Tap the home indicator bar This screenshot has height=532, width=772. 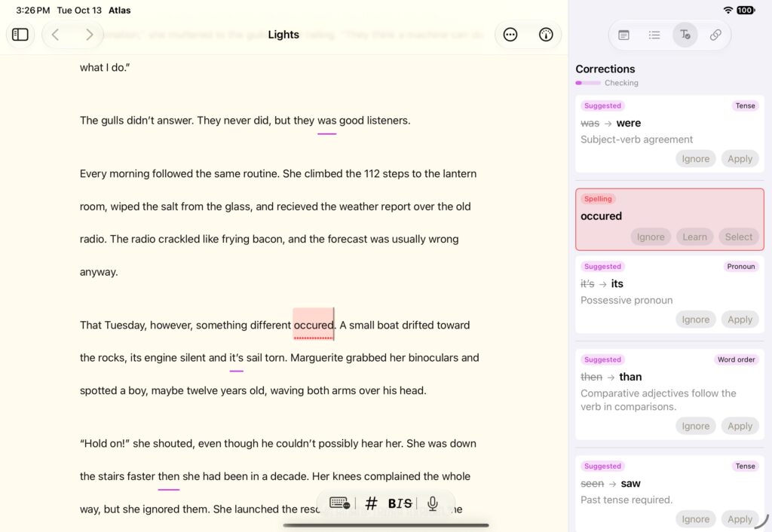pos(386,526)
